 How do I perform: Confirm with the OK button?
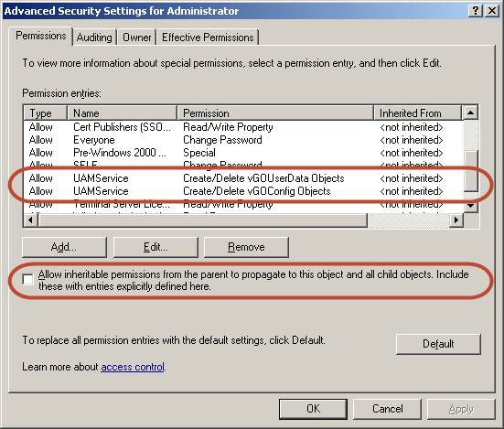coord(313,409)
